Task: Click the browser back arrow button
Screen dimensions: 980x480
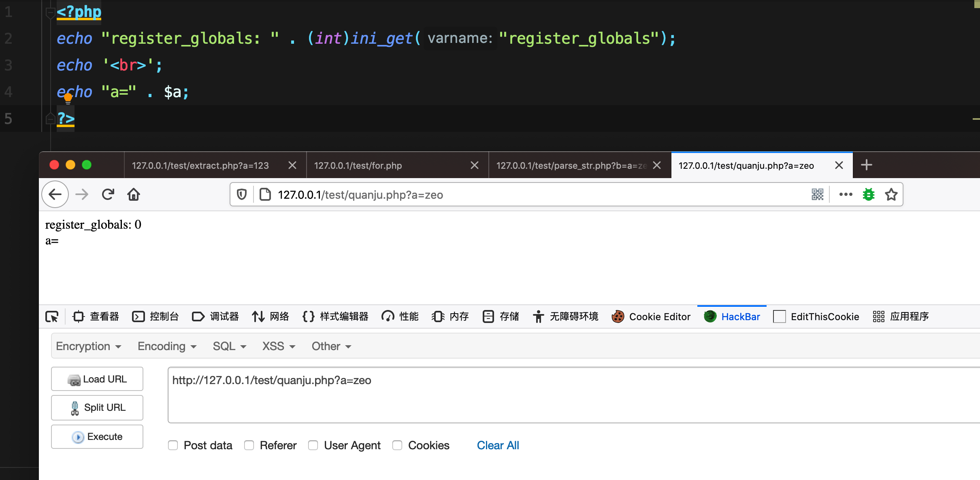Action: (55, 195)
